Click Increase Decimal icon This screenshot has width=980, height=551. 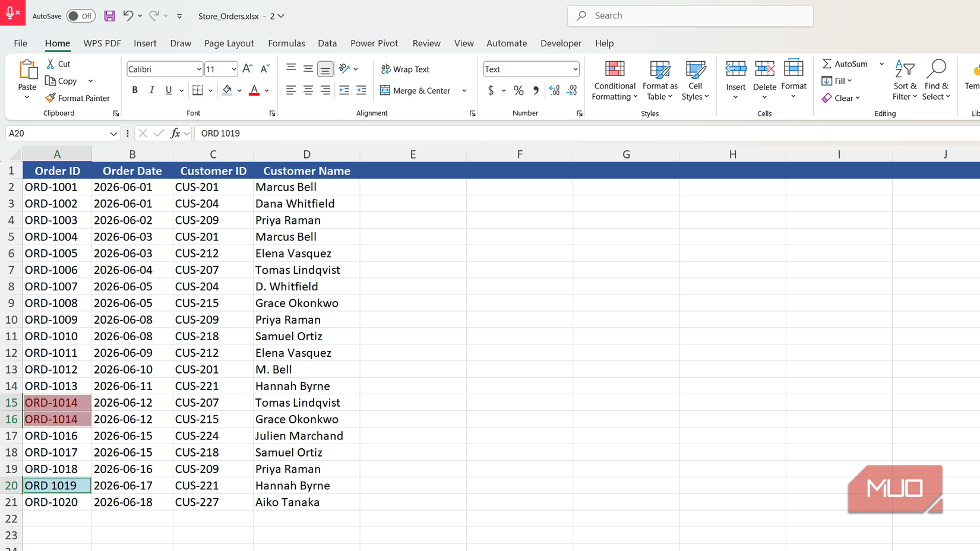click(554, 90)
